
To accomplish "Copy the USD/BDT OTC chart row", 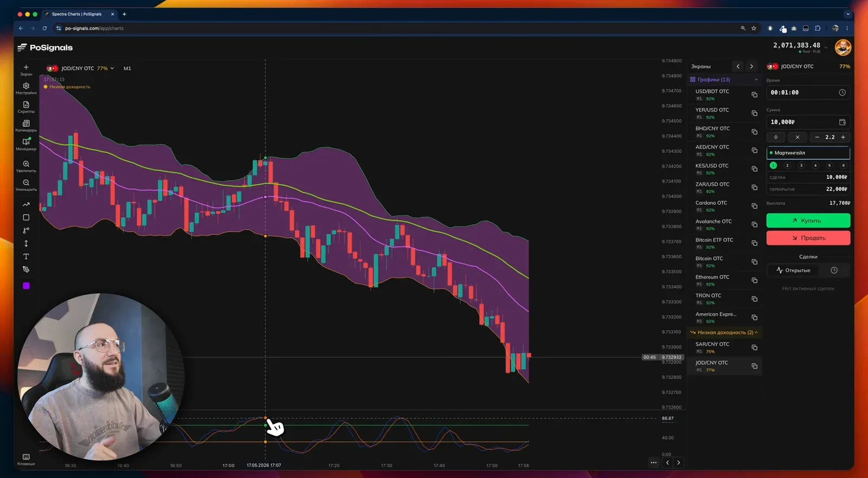I will (754, 95).
